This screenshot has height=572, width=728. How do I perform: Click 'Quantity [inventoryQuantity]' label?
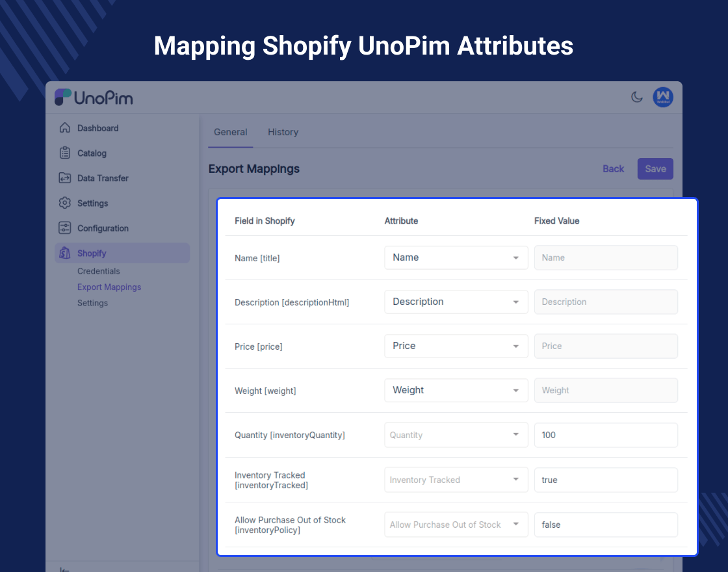[x=290, y=435]
